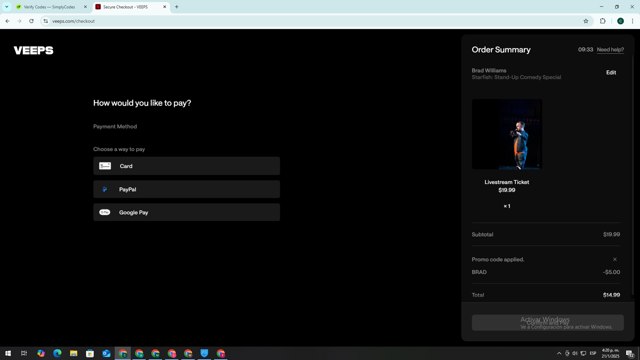Choose Card as payment method

click(x=187, y=166)
